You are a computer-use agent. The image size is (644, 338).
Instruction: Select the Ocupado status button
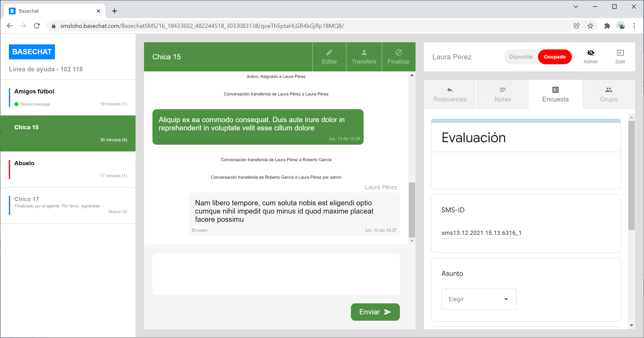point(554,57)
